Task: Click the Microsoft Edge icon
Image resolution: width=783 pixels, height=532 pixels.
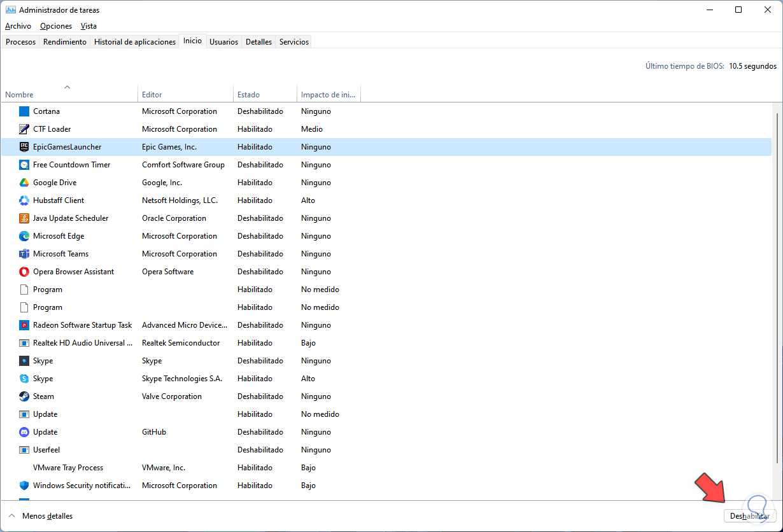Action: [x=24, y=236]
